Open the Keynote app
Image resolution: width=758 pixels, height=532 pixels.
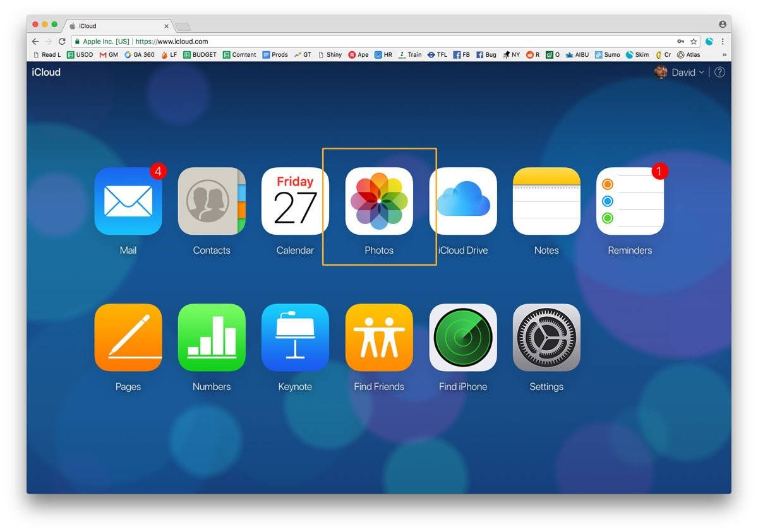[x=295, y=337]
